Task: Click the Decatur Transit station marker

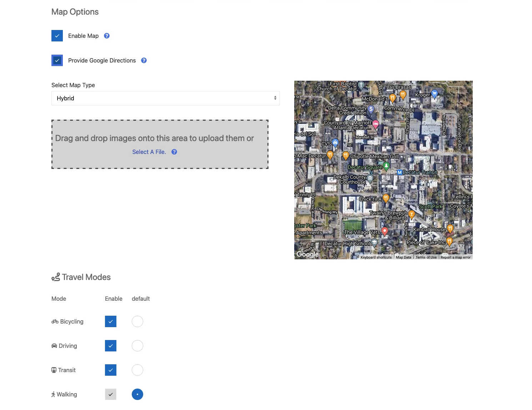Action: click(400, 172)
